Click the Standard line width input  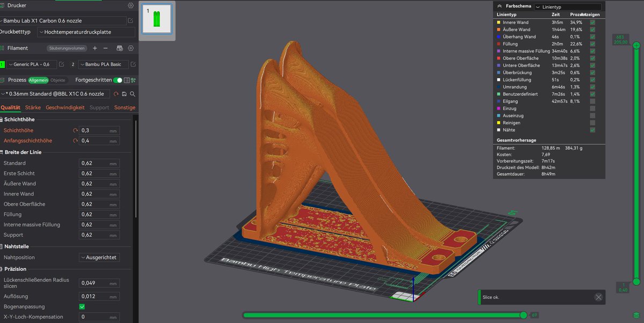[x=99, y=163]
